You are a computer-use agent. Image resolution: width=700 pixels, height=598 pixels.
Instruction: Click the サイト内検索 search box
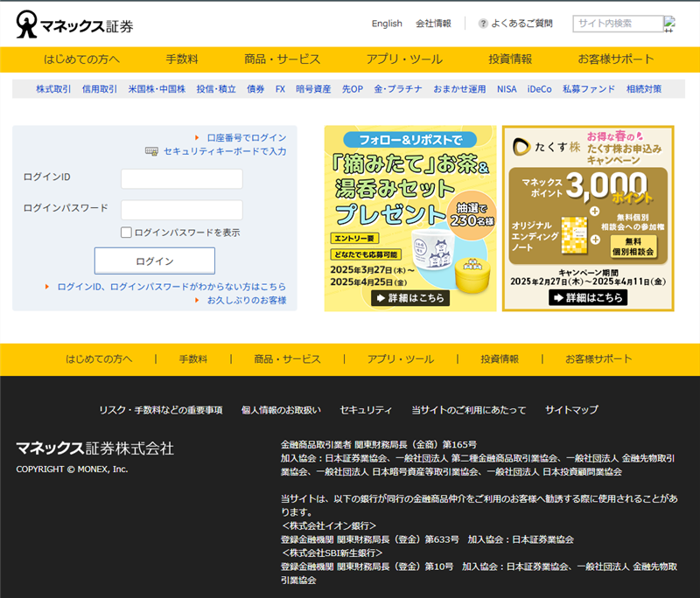tap(617, 24)
